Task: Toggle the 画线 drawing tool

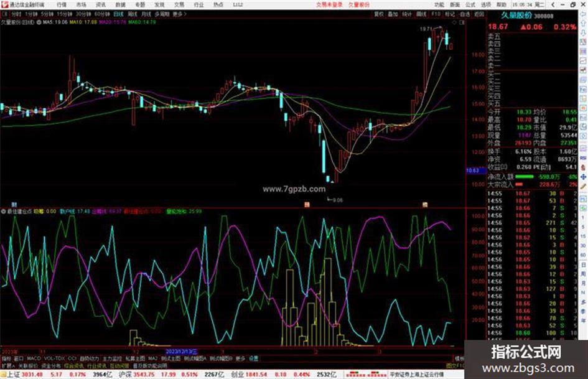Action: click(421, 14)
